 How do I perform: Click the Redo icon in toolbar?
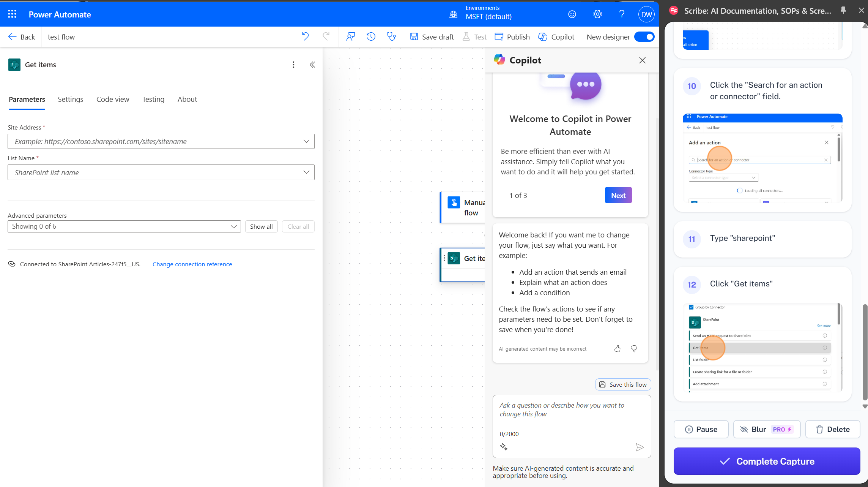326,36
